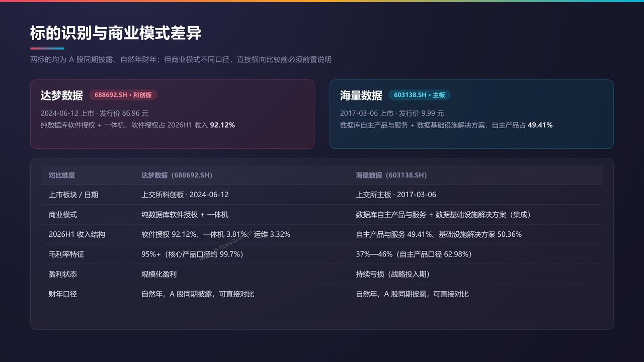Click the 688692.SH • 科创板 badge

tap(123, 95)
